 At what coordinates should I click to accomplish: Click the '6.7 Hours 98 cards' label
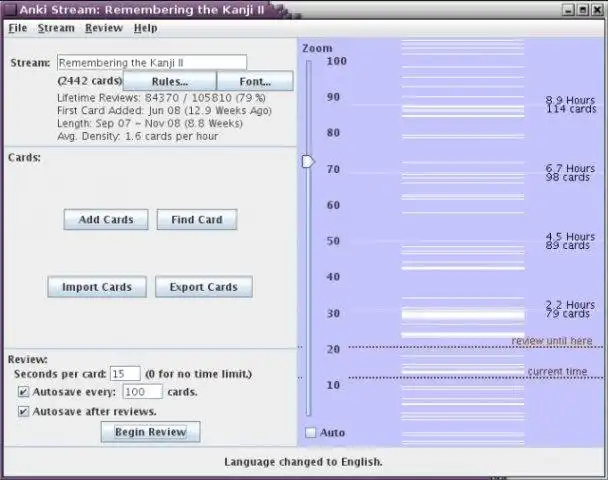point(570,173)
